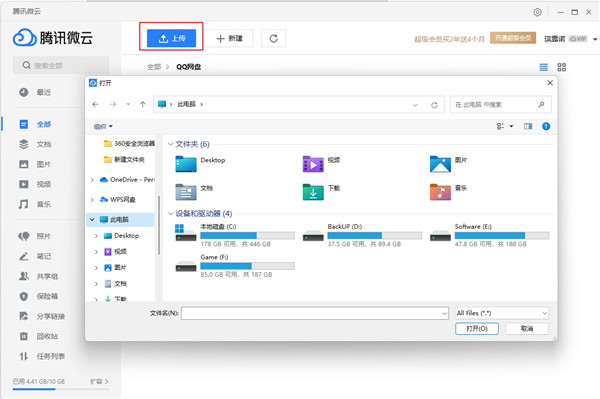The height and width of the screenshot is (399, 600).
Task: Expand the Desktop tree node
Action: coord(96,236)
